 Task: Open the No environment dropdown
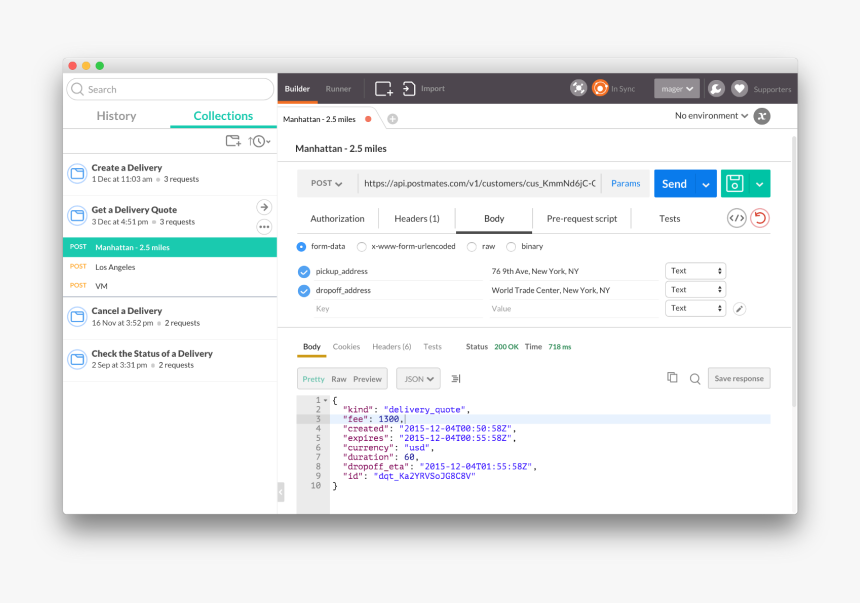tap(711, 116)
